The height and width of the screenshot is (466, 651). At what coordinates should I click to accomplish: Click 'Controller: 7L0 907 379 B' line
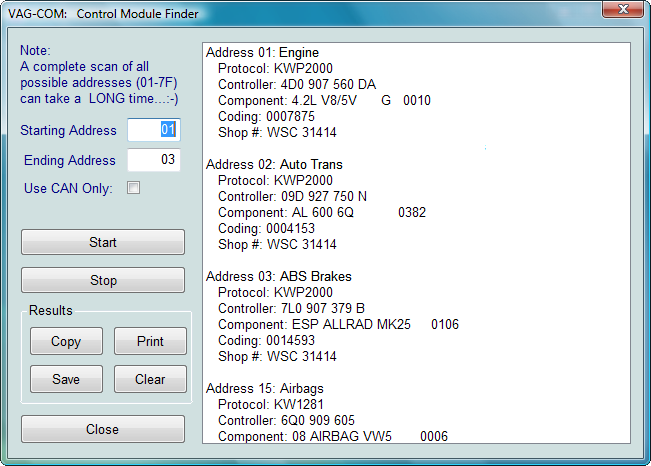[x=291, y=309]
